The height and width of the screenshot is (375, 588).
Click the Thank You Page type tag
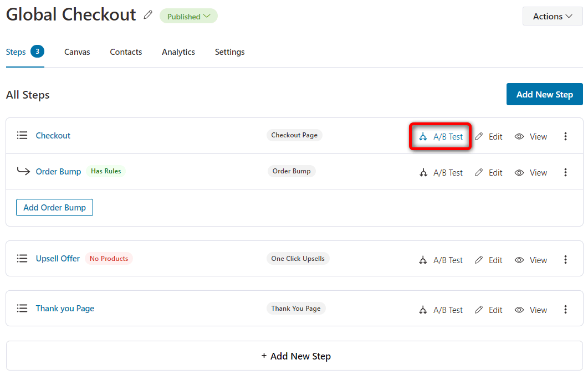[296, 309]
